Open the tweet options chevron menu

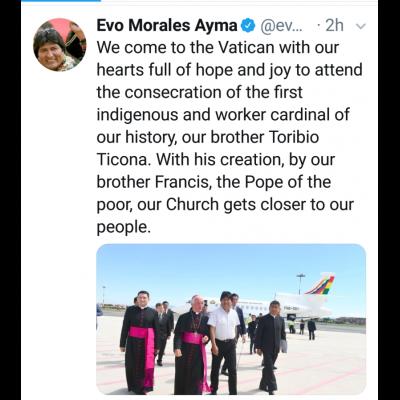pyautogui.click(x=361, y=26)
